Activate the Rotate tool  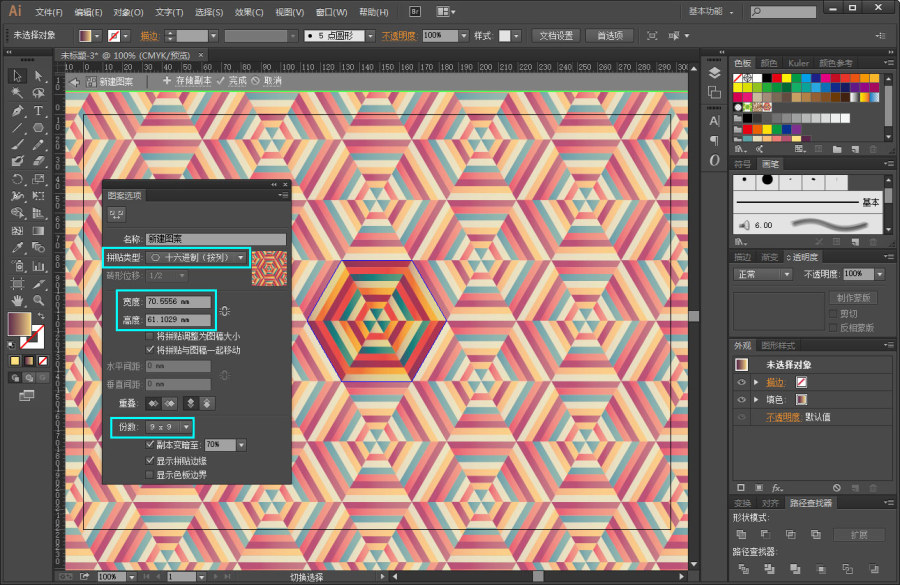click(x=17, y=179)
